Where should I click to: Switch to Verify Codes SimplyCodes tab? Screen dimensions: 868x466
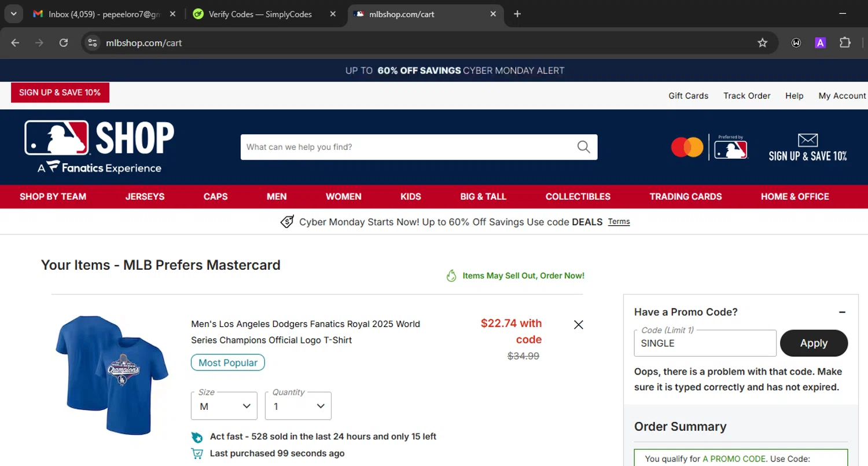[260, 14]
